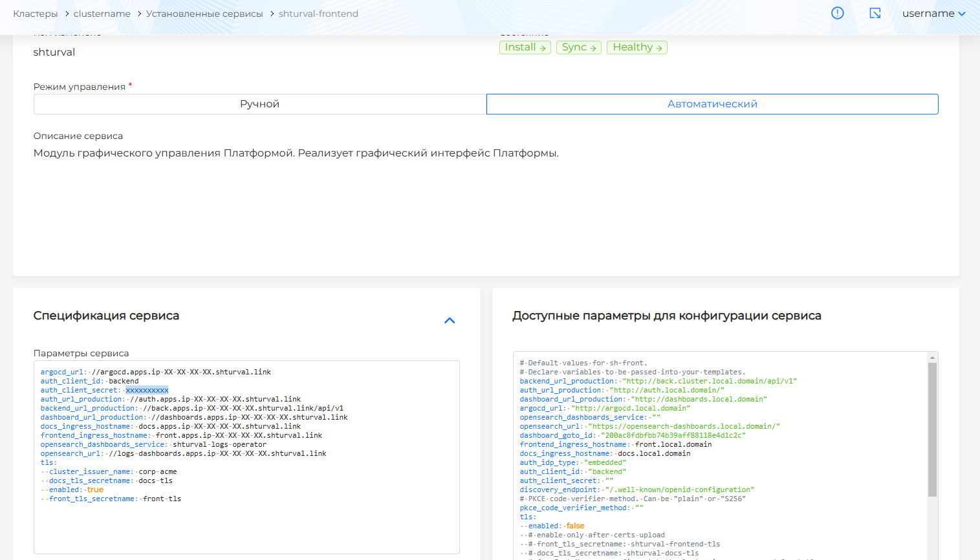
Task: Click dashboard_url_production line in service parameters
Action: [x=194, y=417]
